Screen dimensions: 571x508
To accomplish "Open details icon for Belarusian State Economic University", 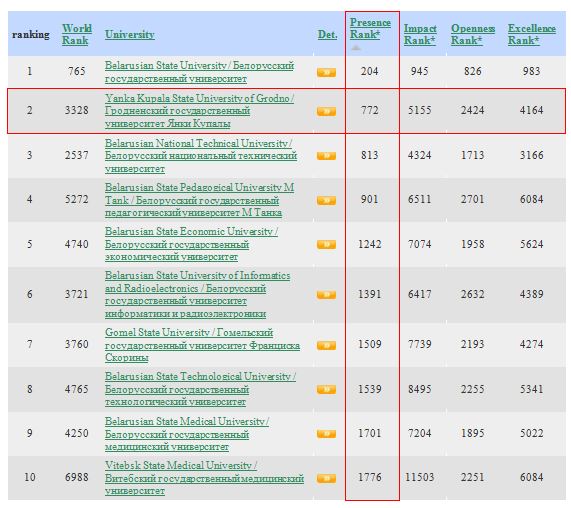I will click(326, 244).
